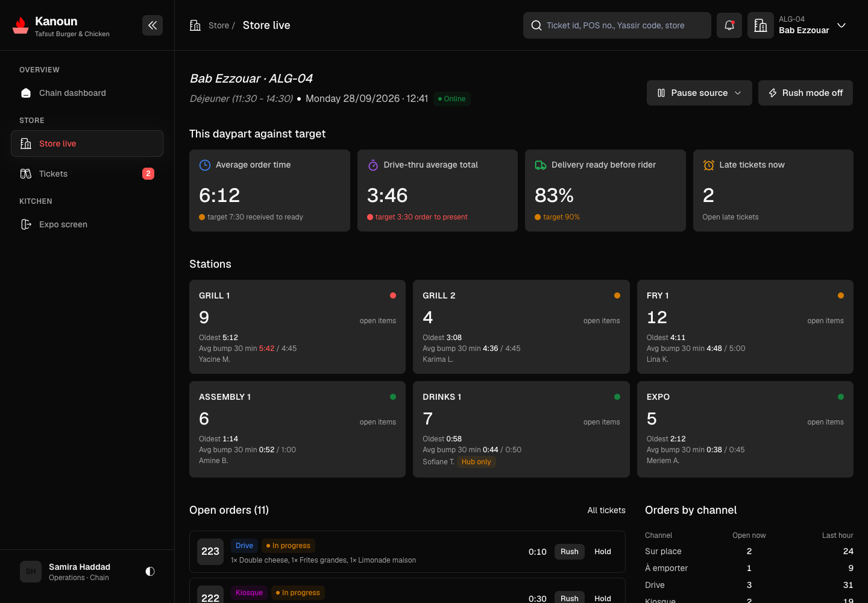The image size is (868, 603).
Task: Rush order 223
Action: pos(570,552)
